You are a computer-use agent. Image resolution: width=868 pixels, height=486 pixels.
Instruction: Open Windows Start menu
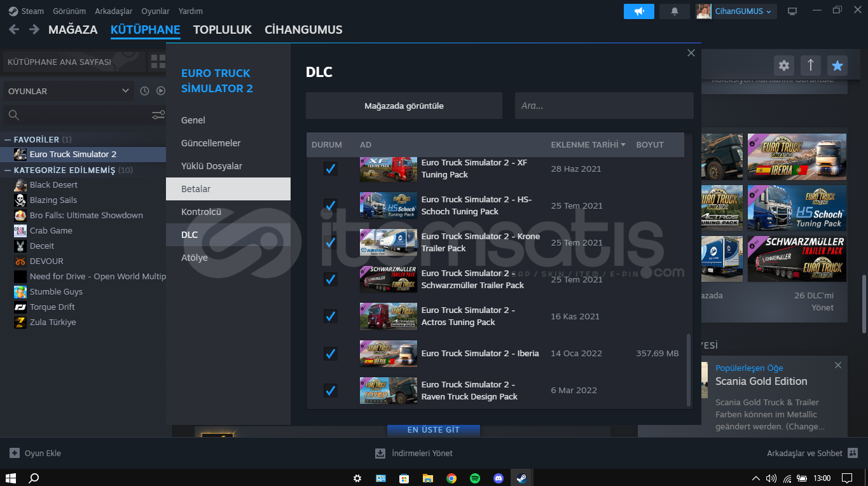[11, 478]
